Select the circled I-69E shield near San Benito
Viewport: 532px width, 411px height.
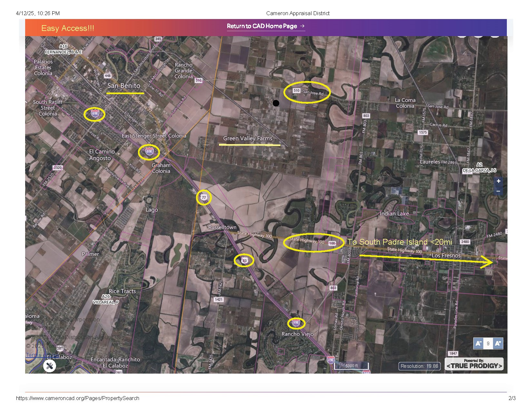tap(94, 114)
